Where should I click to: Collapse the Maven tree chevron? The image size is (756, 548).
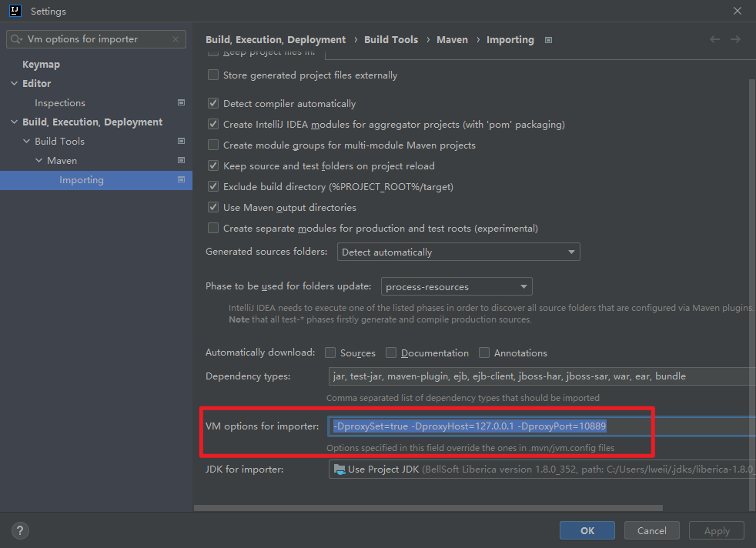(39, 161)
